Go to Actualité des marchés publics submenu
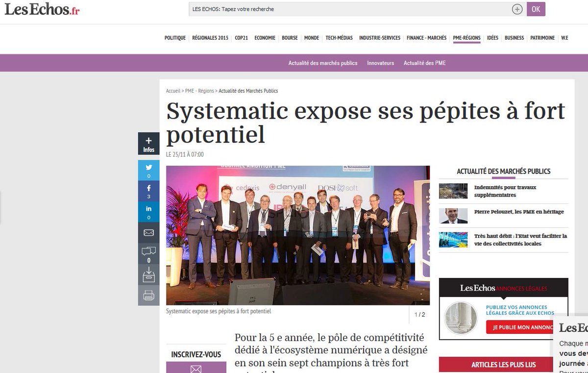The image size is (588, 373). [323, 63]
